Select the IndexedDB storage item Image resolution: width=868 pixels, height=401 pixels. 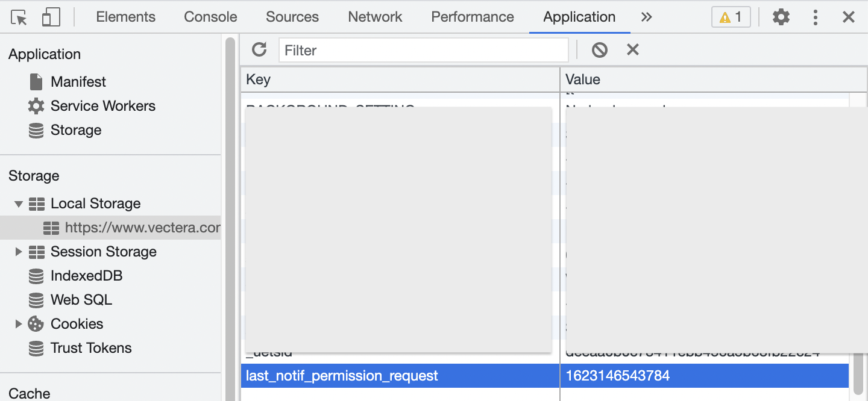tap(86, 276)
